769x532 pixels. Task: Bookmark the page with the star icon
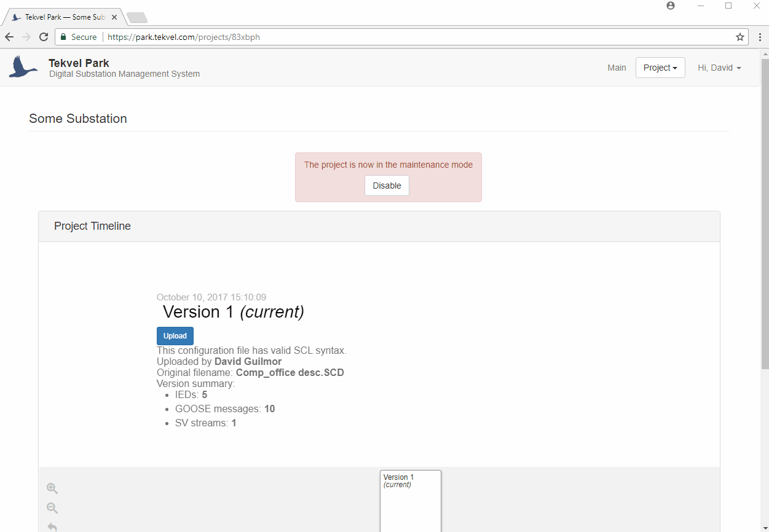740,37
